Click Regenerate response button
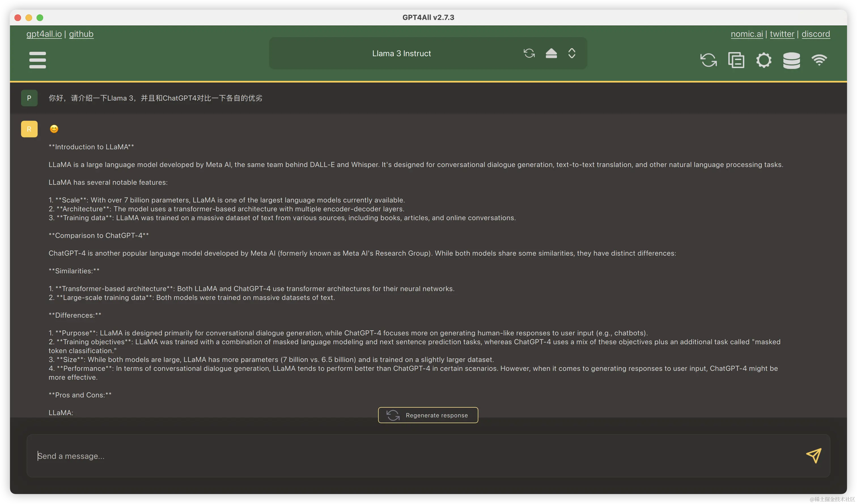The height and width of the screenshot is (504, 857). click(428, 415)
